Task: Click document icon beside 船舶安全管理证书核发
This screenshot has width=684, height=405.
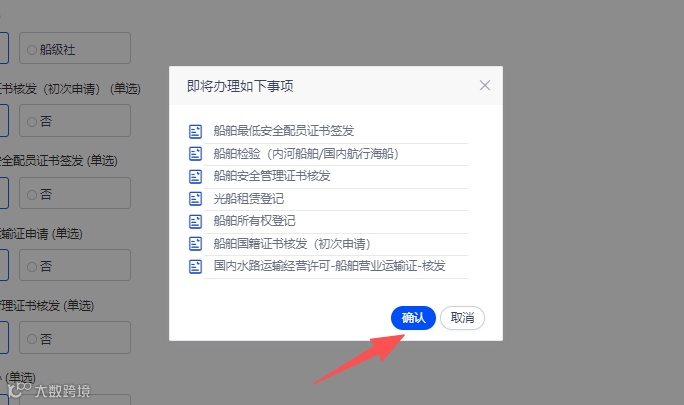Action: pos(195,176)
